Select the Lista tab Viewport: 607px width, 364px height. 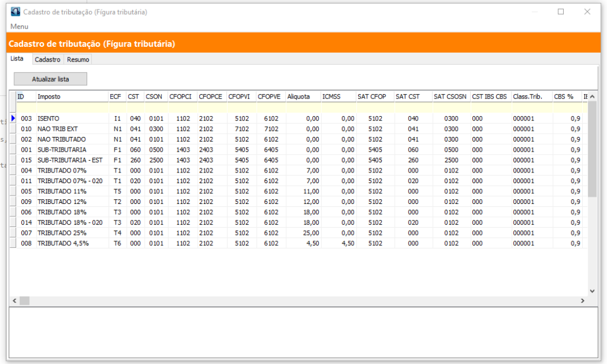tap(17, 59)
